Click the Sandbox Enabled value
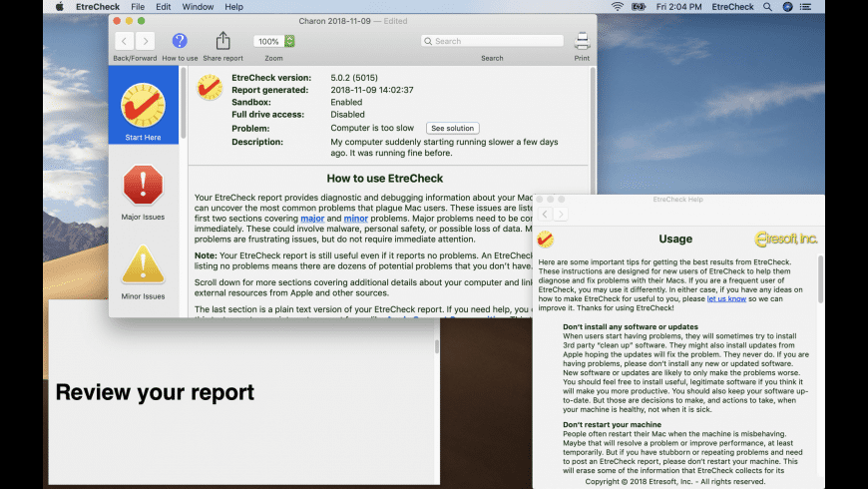Screen dimensions: 868x489 346,102
